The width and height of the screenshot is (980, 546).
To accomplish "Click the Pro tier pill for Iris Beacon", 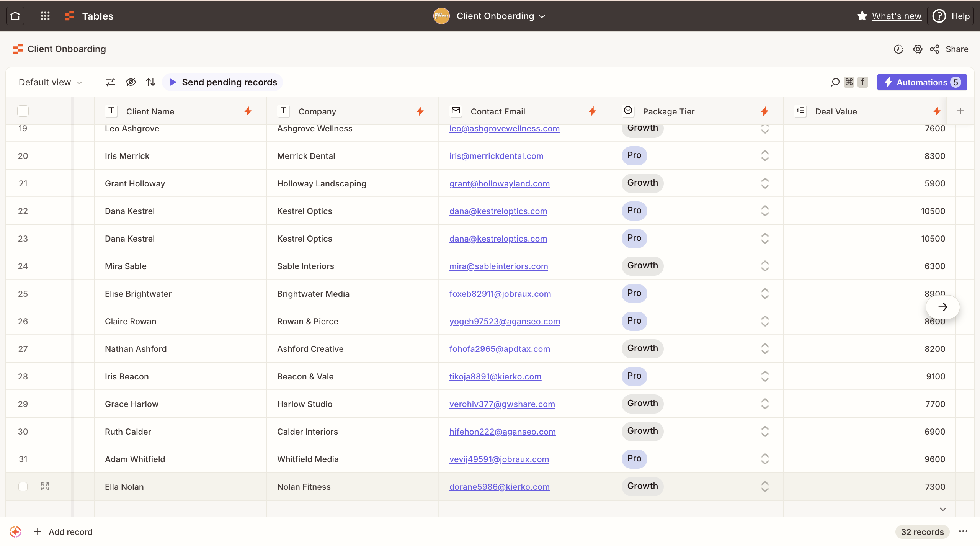I will click(634, 376).
